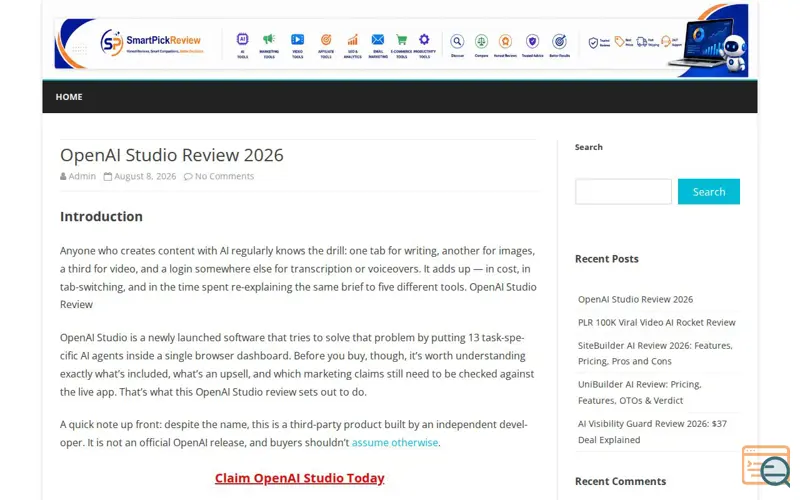Open AI Visibility Guard Review 2026 post
This screenshot has height=500, width=800.
(x=653, y=432)
